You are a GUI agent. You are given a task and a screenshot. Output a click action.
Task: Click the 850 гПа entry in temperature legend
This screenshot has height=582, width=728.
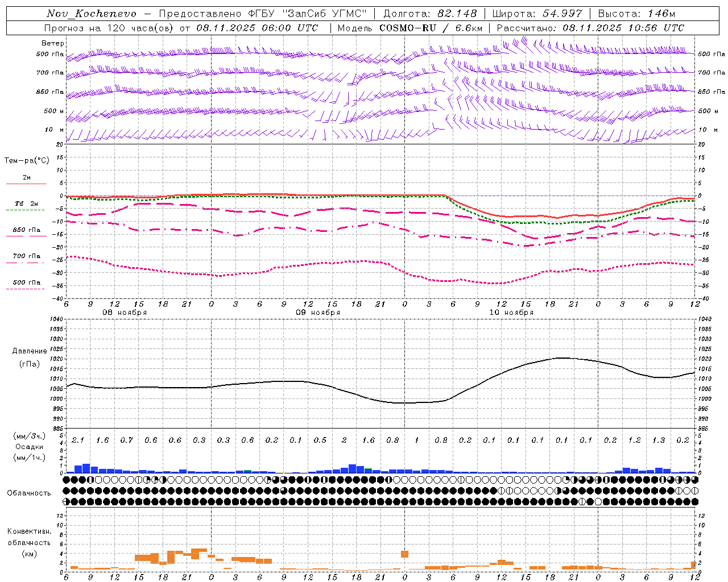point(27,230)
